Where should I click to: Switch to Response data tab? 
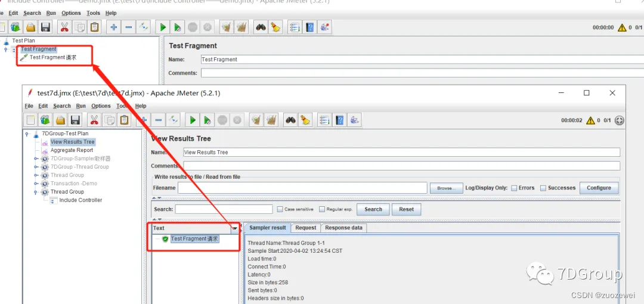(344, 228)
